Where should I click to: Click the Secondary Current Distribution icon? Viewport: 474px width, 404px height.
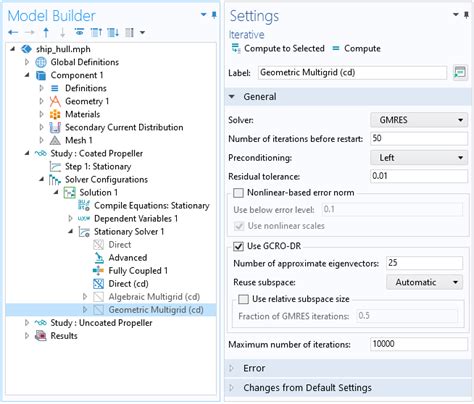pos(55,127)
